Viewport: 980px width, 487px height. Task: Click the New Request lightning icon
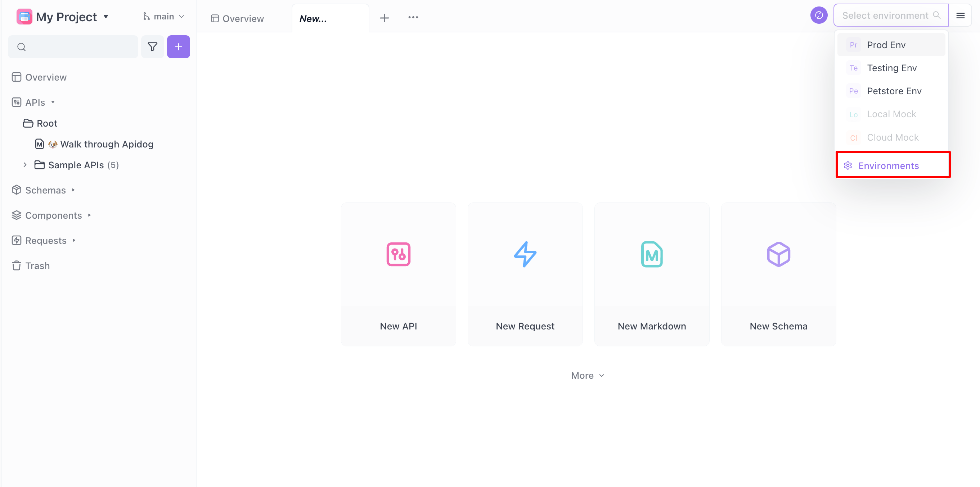click(526, 254)
